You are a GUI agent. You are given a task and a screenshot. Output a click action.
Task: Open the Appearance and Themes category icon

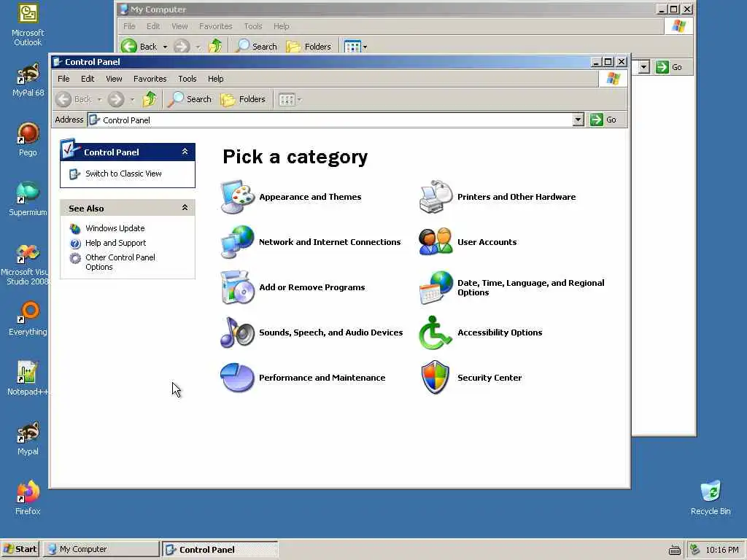pyautogui.click(x=238, y=197)
